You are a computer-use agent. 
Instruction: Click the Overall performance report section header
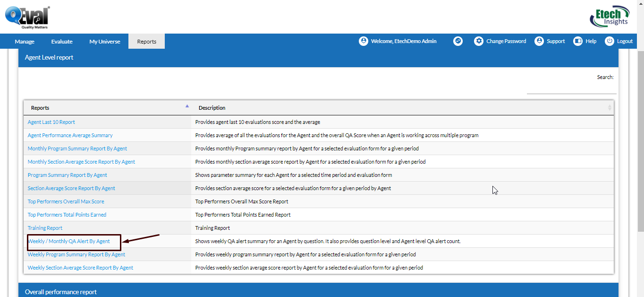pyautogui.click(x=318, y=290)
